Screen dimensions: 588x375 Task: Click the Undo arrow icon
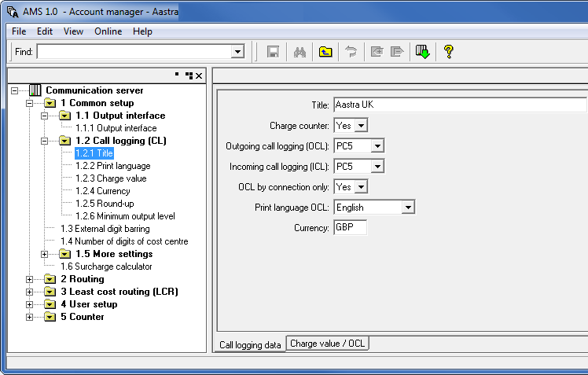[x=351, y=52]
